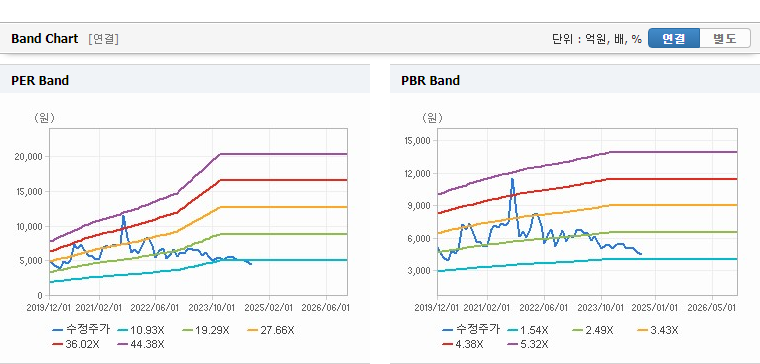Image resolution: width=760 pixels, height=364 pixels.
Task: Toggle the 3.43X legend entry
Action: click(x=657, y=330)
